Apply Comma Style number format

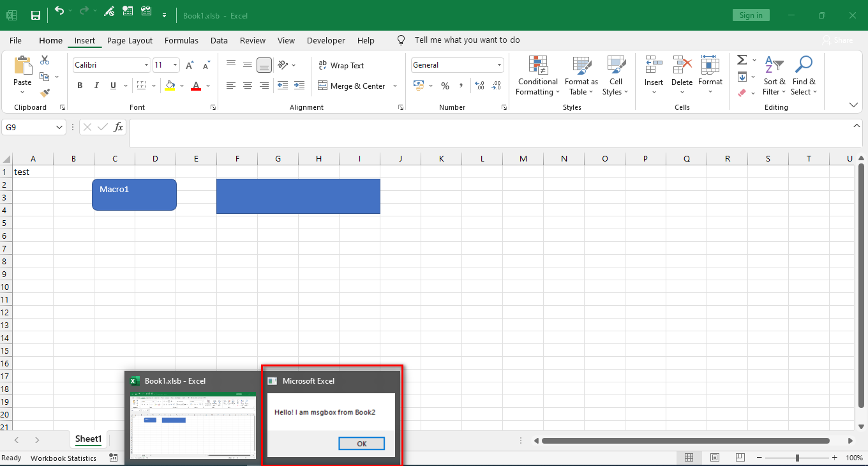coord(462,86)
